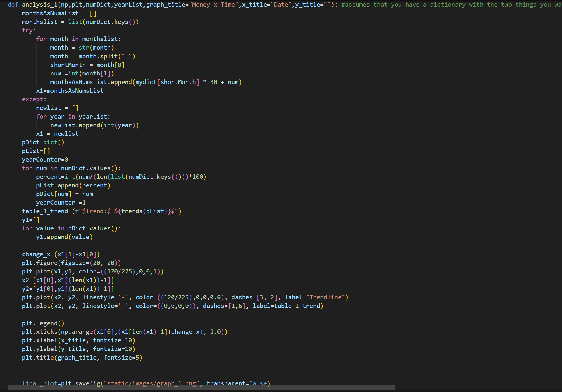Click the 'yearCounter=0' line

(45, 160)
